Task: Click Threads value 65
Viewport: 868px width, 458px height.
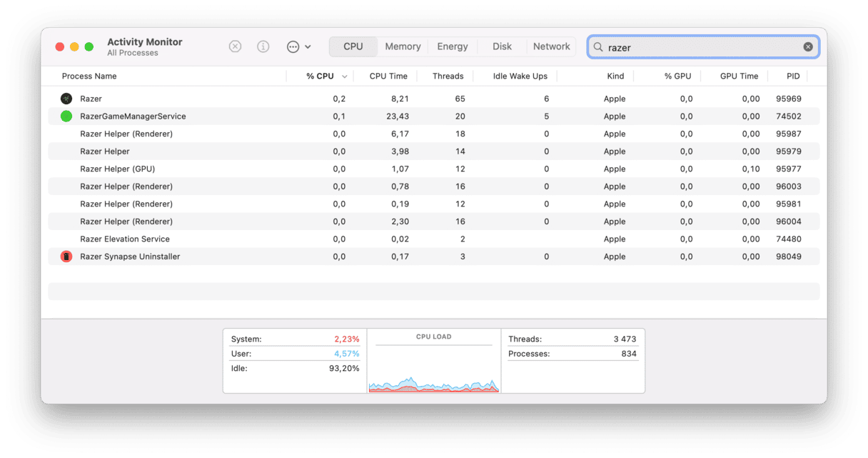Action: [460, 99]
